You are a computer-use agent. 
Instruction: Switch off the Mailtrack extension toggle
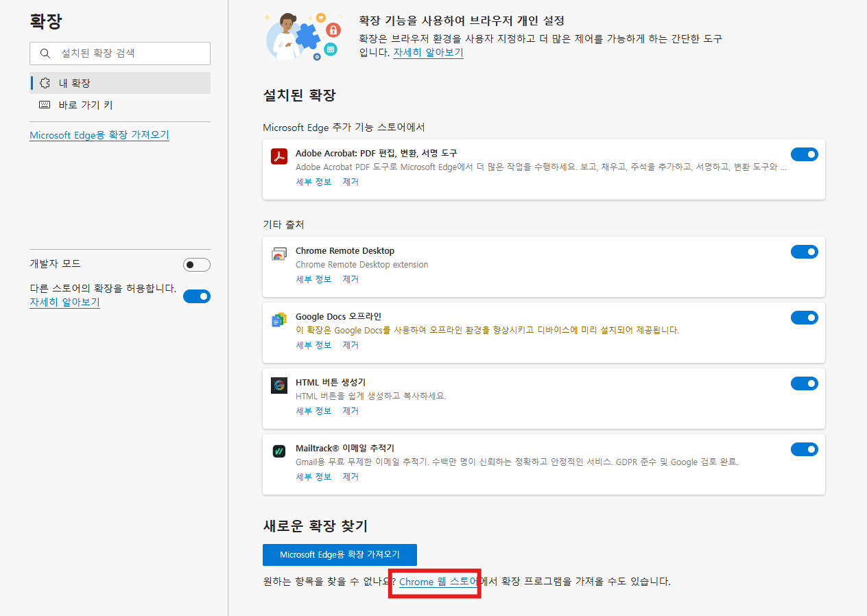pyautogui.click(x=805, y=449)
